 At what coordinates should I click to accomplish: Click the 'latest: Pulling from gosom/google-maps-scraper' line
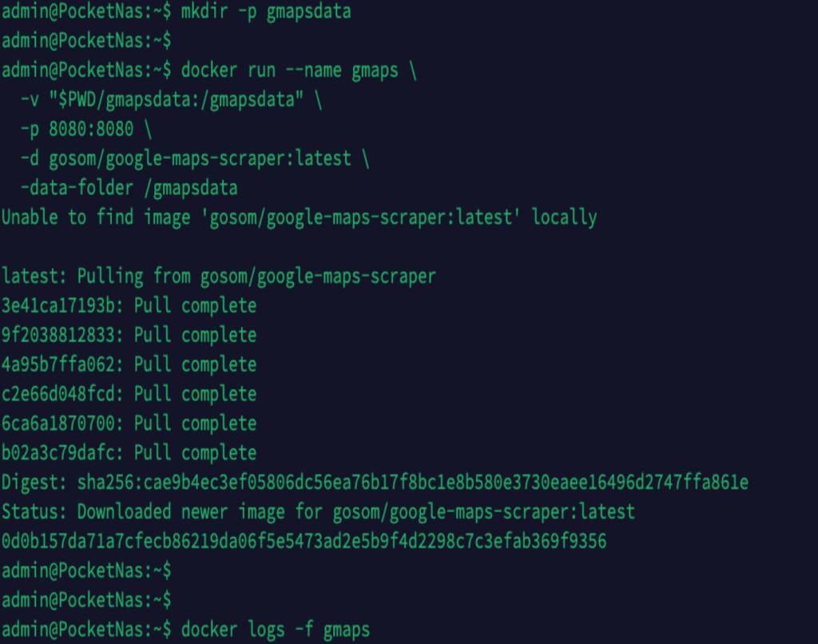coord(219,276)
